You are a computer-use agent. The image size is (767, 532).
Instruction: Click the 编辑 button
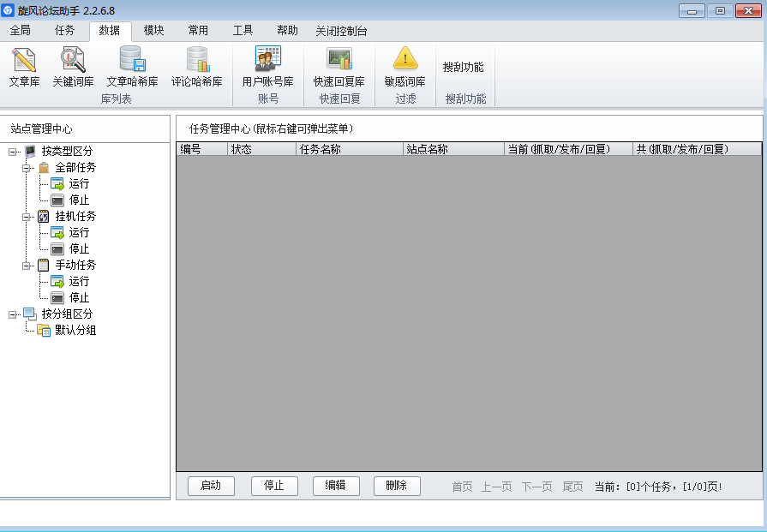pyautogui.click(x=336, y=486)
